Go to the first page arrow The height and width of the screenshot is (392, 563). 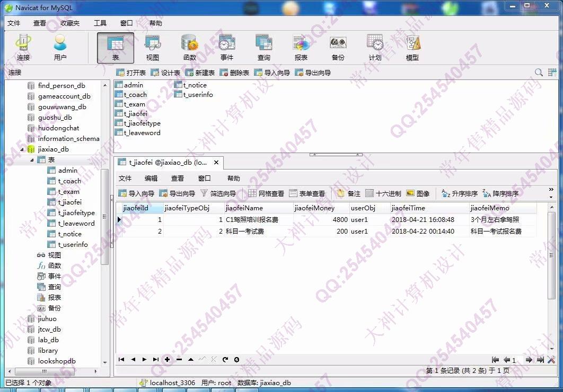coord(496,360)
